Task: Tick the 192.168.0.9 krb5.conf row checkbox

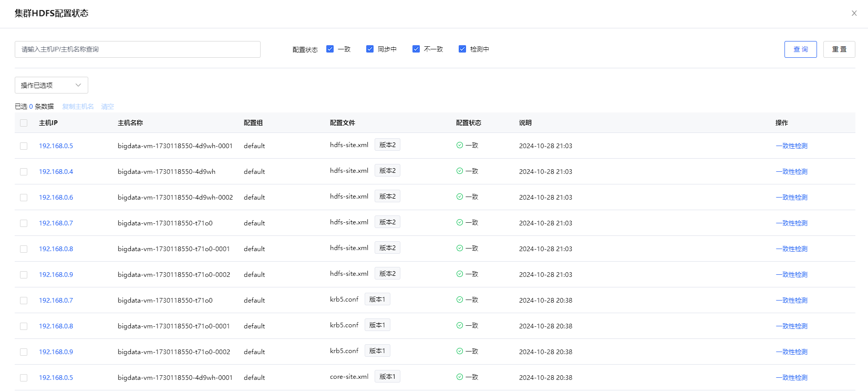Action: click(24, 352)
